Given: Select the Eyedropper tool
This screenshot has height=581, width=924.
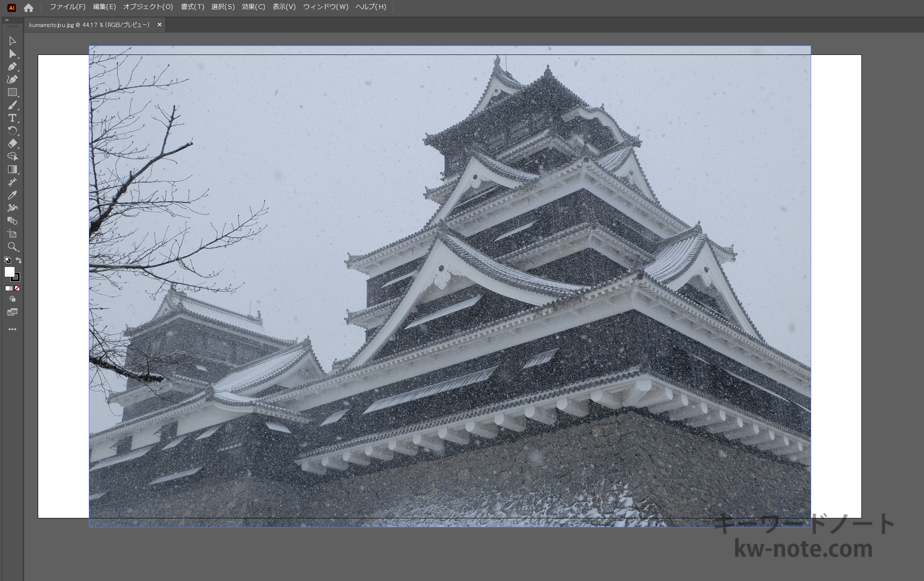Looking at the screenshot, I should tap(12, 195).
